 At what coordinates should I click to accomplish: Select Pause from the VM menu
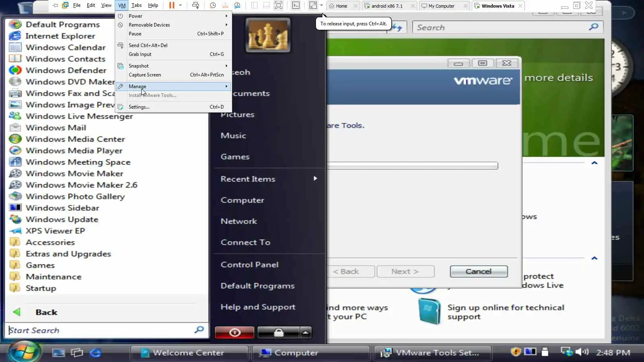(x=174, y=34)
